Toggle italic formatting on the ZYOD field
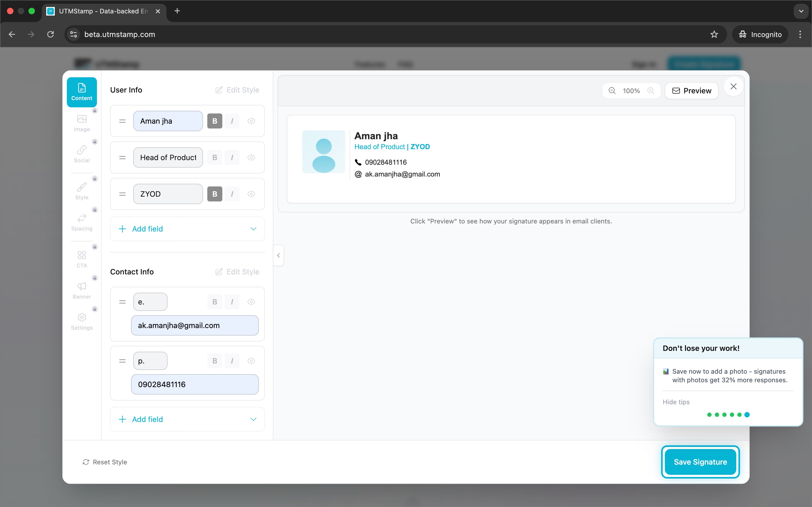The height and width of the screenshot is (507, 812). click(x=232, y=194)
